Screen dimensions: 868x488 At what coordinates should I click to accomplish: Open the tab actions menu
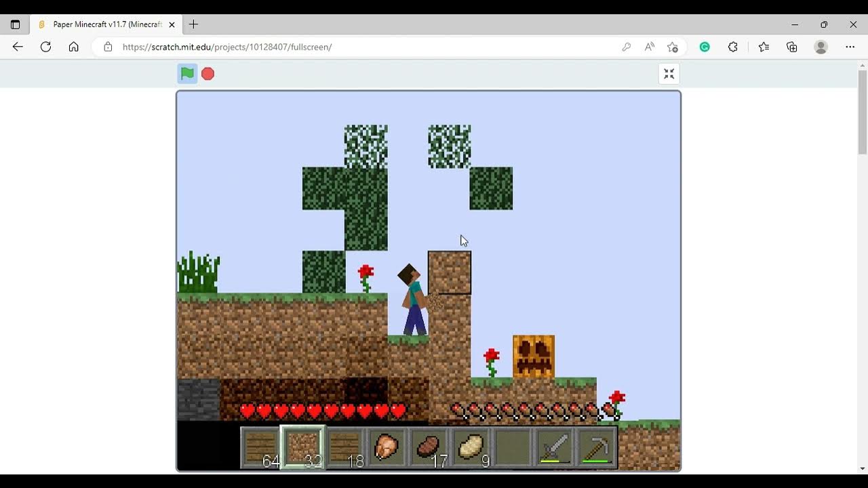tap(15, 24)
